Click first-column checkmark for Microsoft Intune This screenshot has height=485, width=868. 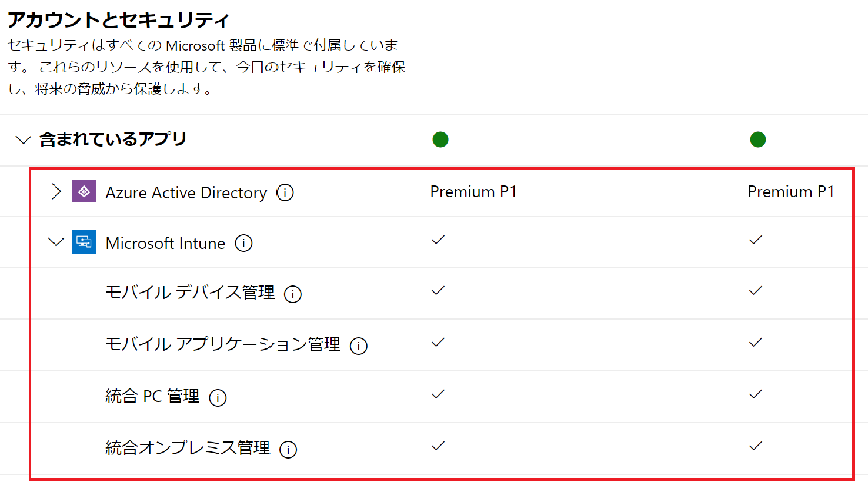pyautogui.click(x=438, y=240)
